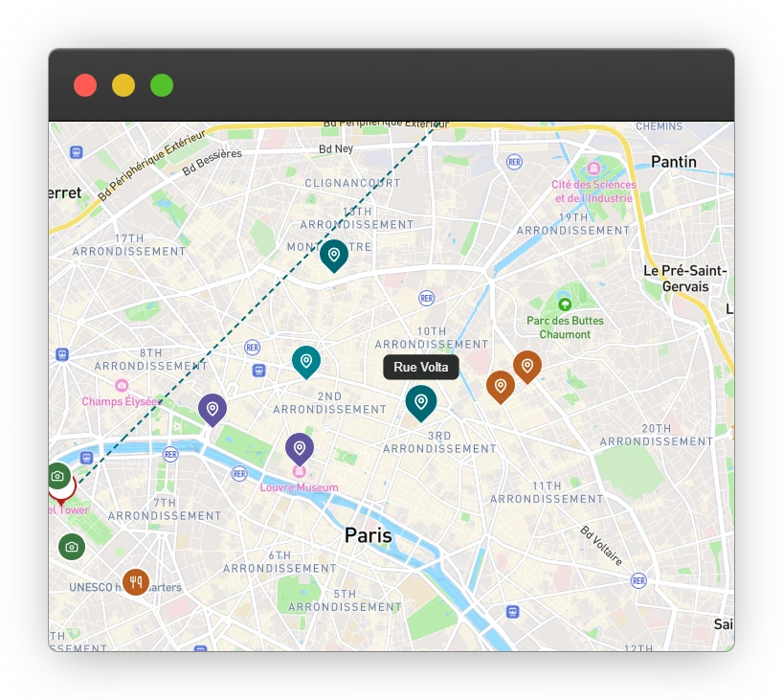Screen dimensions: 783x700
Task: Click the RER icon at the end of Bd Voltaire
Action: point(638,580)
